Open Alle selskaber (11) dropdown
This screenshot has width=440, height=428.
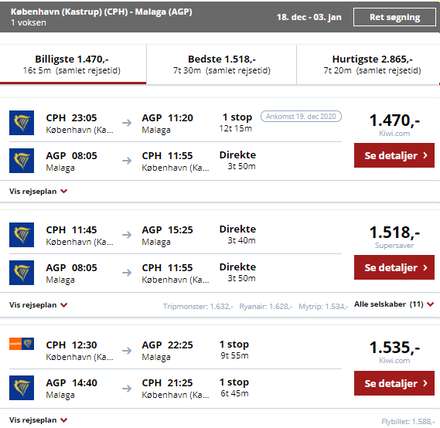point(394,304)
